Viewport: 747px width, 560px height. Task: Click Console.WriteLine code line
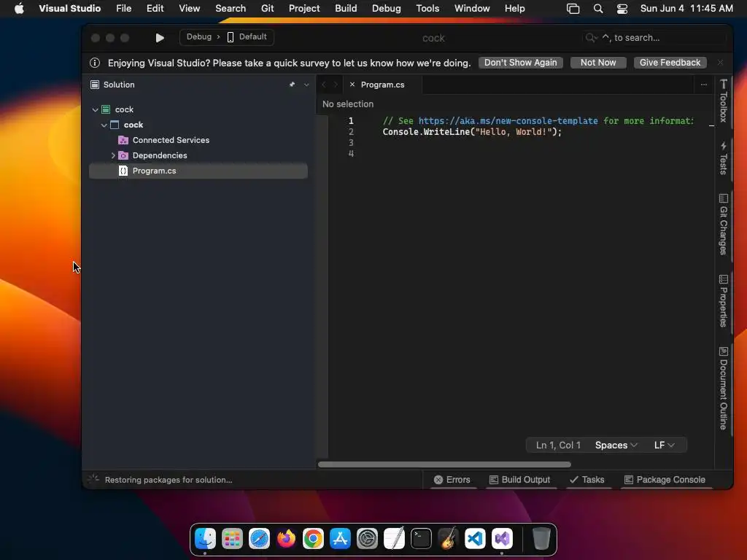click(472, 132)
